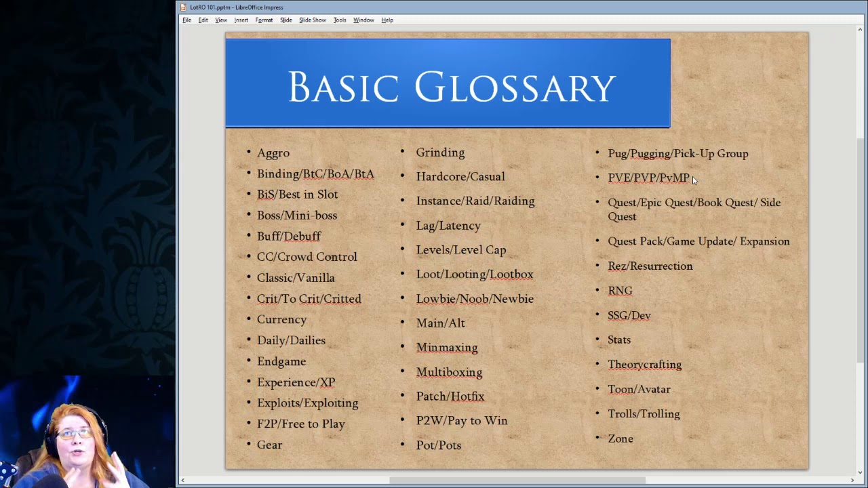Click the 'CC/Crowd Control' entry
The height and width of the screenshot is (488, 868).
point(307,257)
